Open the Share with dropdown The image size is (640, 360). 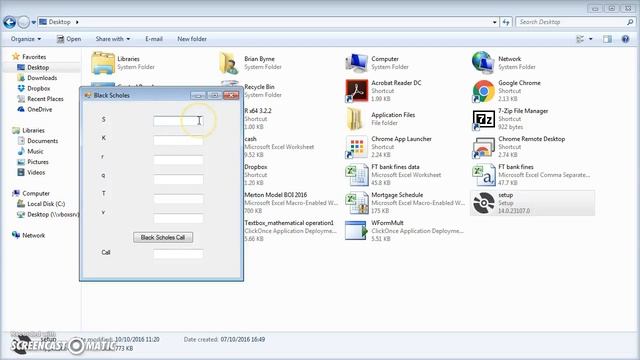coord(113,39)
